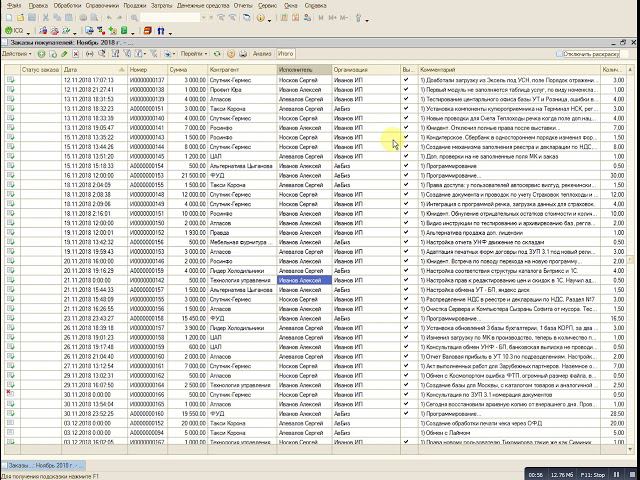Click the Open file folder icon
This screenshot has width=640, height=480.
(x=20, y=18)
